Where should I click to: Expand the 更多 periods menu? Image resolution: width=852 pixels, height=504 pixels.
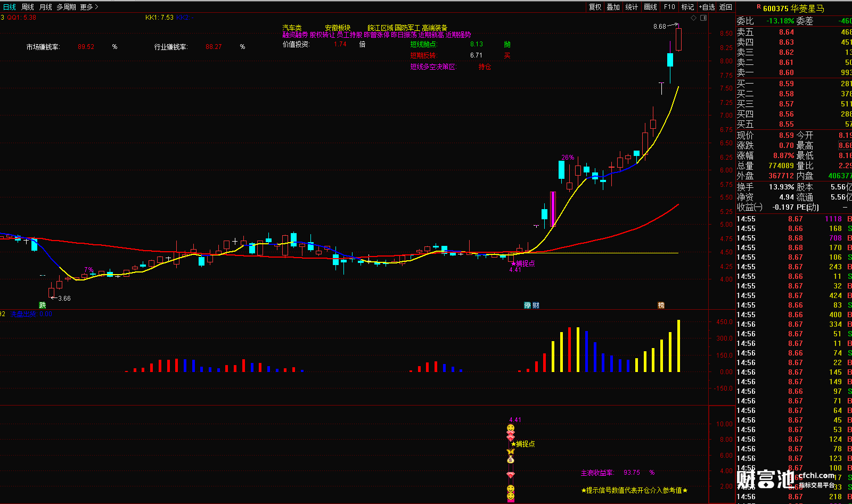[89, 7]
